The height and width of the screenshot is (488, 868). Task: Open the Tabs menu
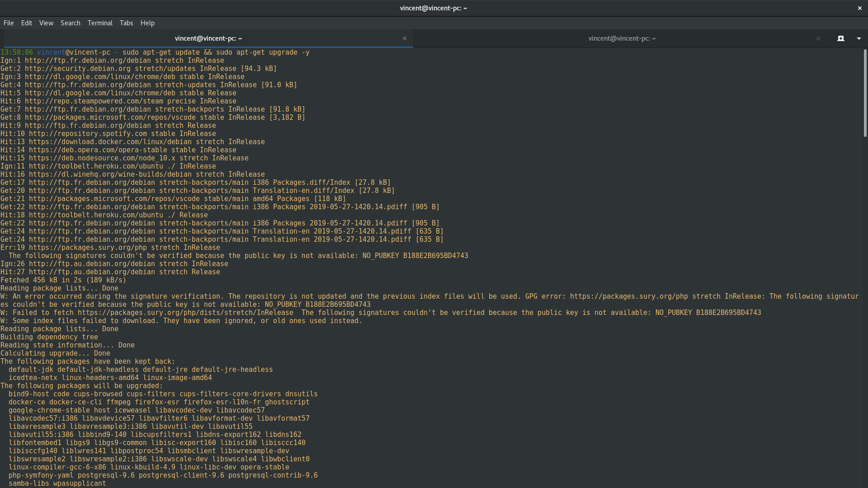coord(126,23)
